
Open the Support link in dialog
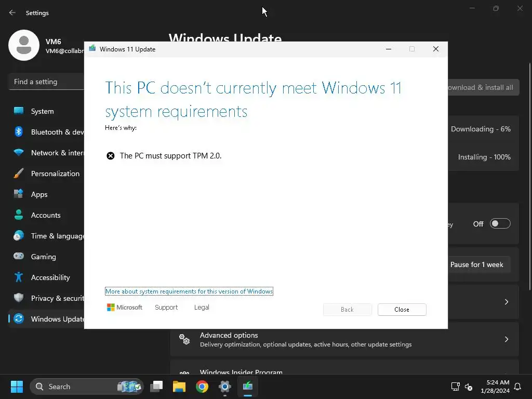(x=166, y=308)
